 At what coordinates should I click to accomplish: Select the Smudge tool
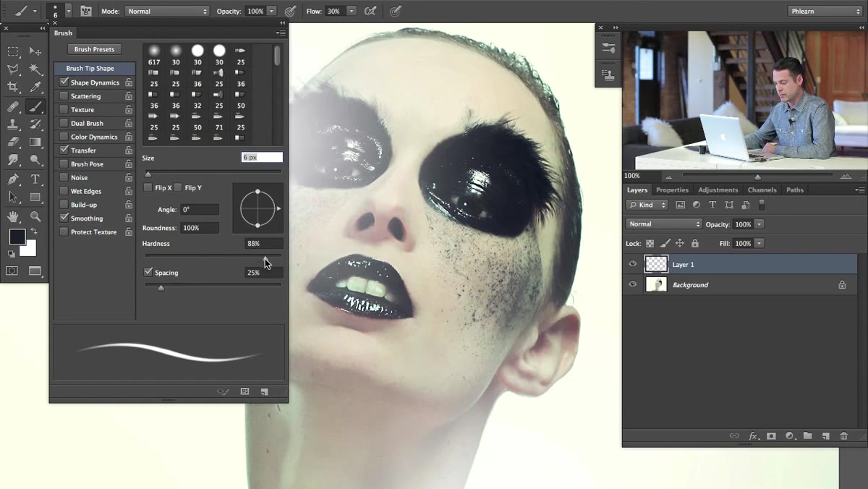[13, 160]
